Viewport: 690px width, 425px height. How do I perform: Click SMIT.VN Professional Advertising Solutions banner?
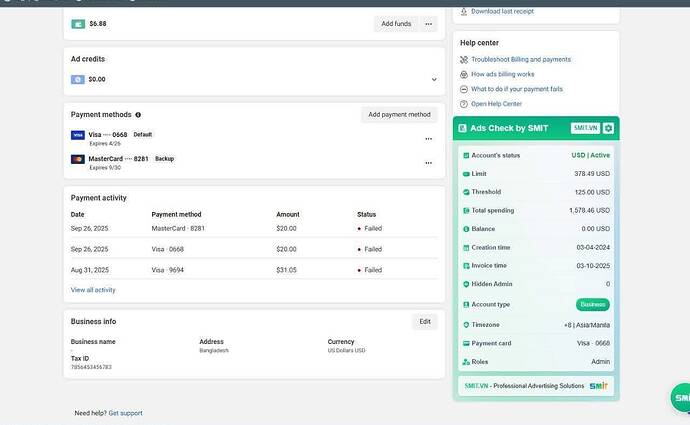[x=536, y=386]
